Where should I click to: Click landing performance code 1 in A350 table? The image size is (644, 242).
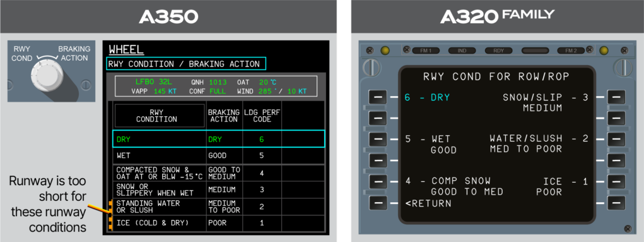pyautogui.click(x=262, y=223)
